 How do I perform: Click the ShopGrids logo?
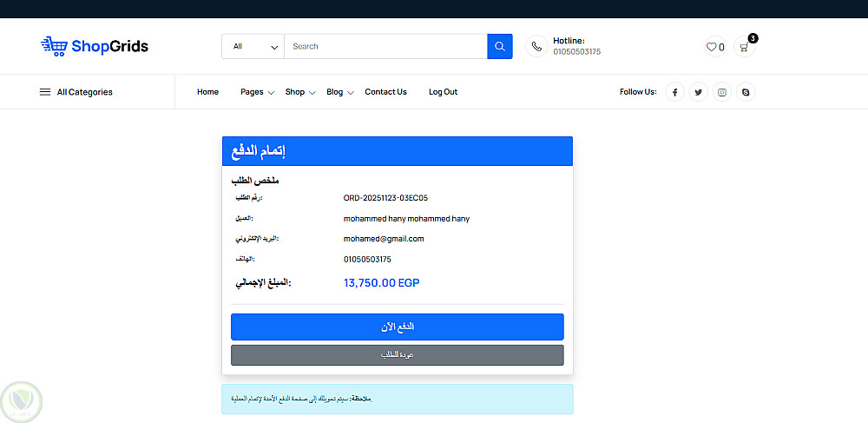95,47
